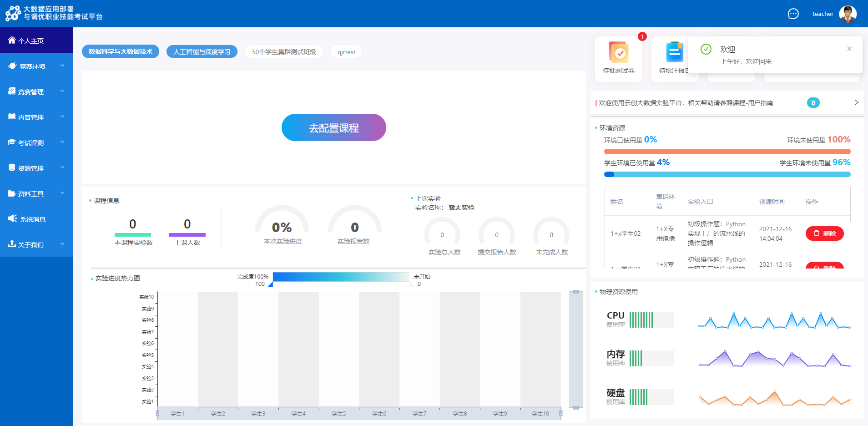
Task: Go to 个人主页 home in sidebar
Action: (x=31, y=41)
